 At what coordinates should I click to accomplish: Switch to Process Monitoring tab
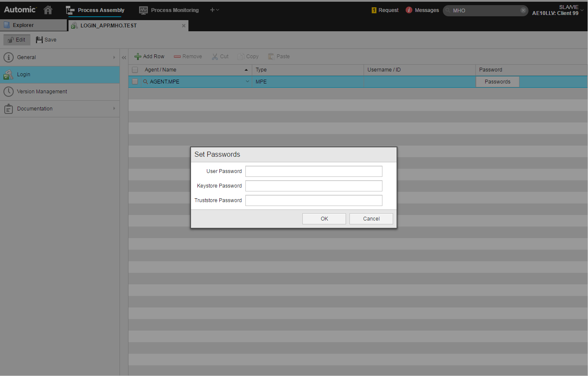coord(169,10)
